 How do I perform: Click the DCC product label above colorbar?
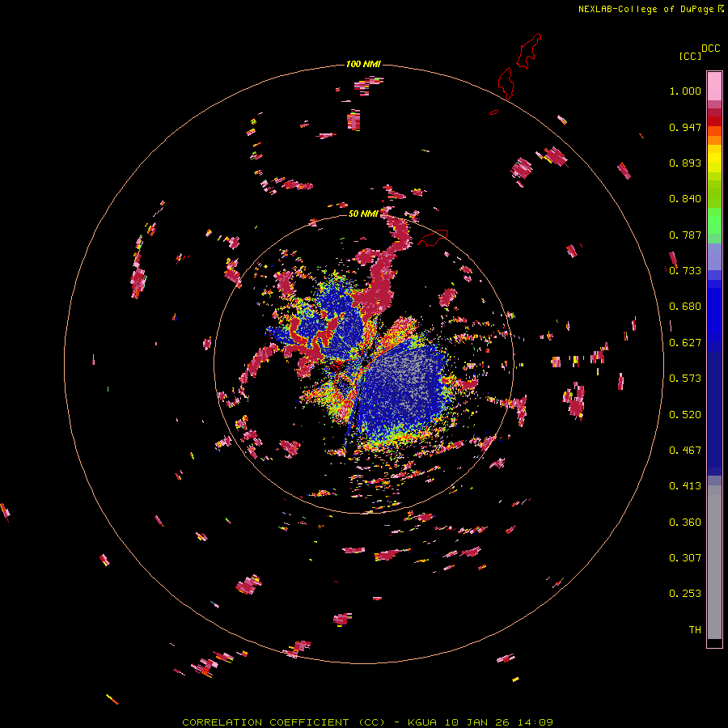[x=711, y=49]
